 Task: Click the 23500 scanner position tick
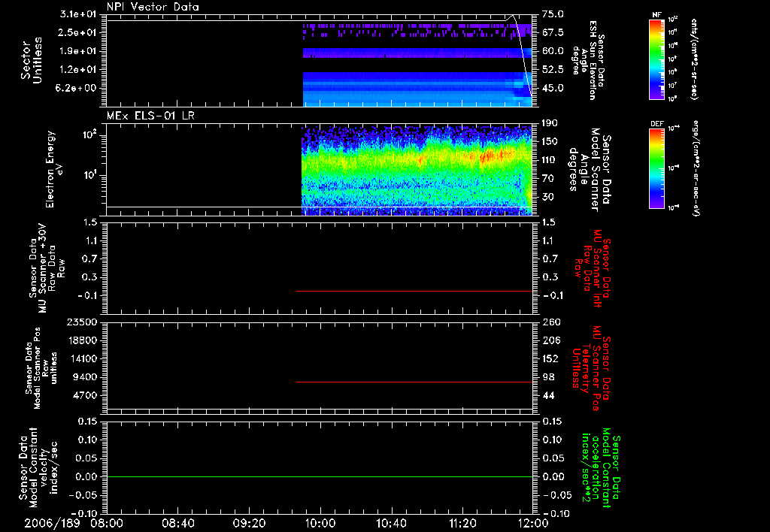click(x=82, y=322)
